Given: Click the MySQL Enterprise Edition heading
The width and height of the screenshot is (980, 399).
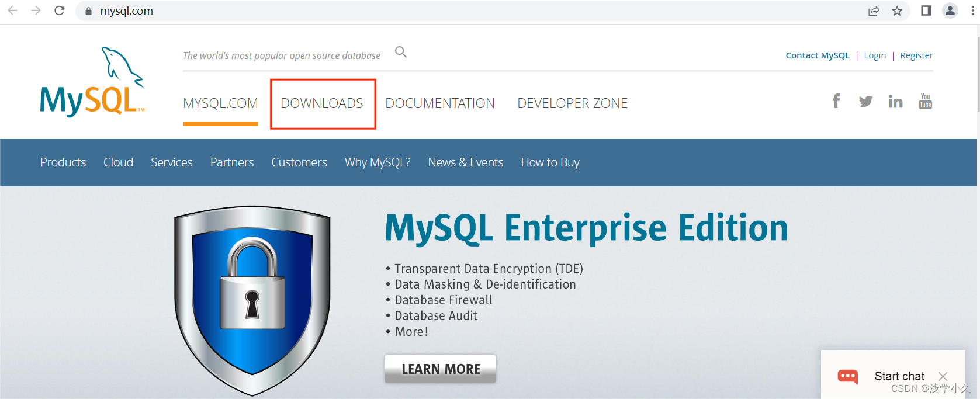Looking at the screenshot, I should coord(587,228).
